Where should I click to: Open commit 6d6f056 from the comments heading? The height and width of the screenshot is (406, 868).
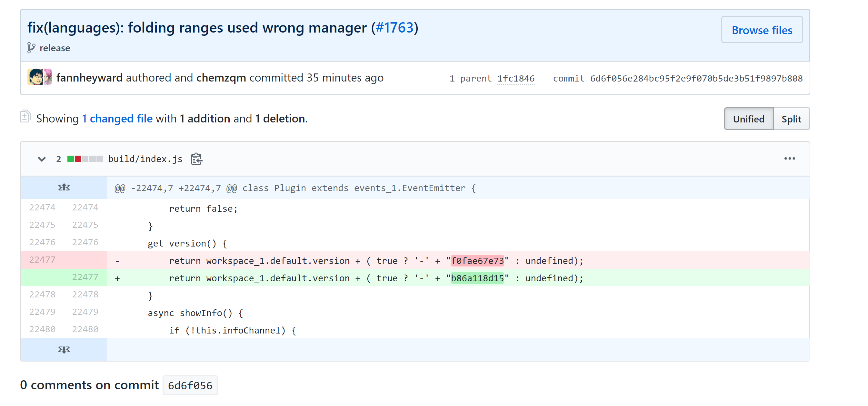[x=190, y=385]
